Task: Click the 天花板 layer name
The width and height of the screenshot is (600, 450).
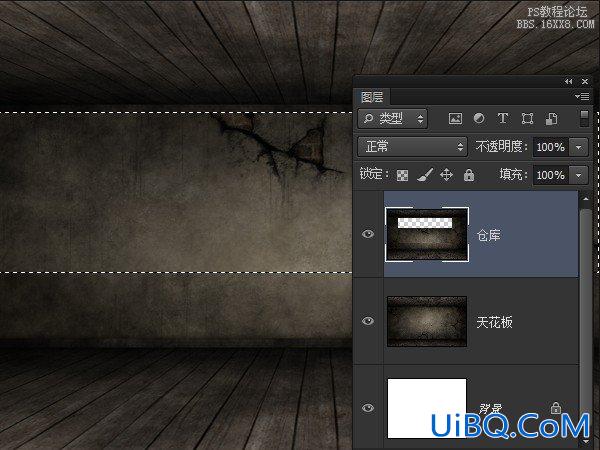Action: 494,322
